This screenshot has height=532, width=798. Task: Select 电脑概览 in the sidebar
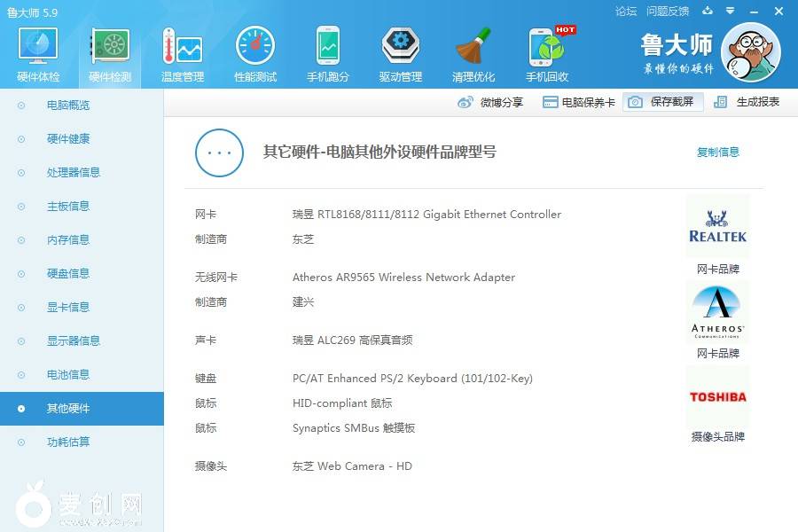tap(68, 106)
